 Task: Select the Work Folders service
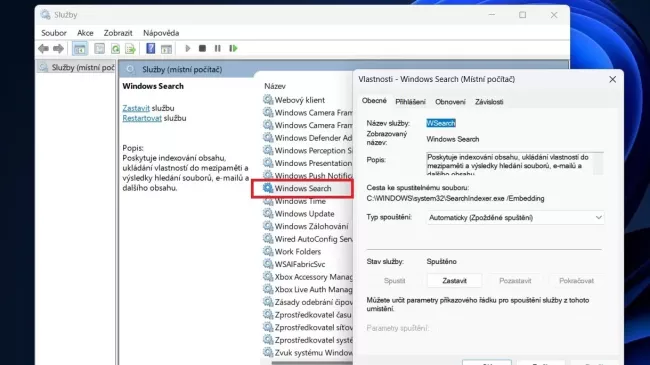click(x=298, y=252)
